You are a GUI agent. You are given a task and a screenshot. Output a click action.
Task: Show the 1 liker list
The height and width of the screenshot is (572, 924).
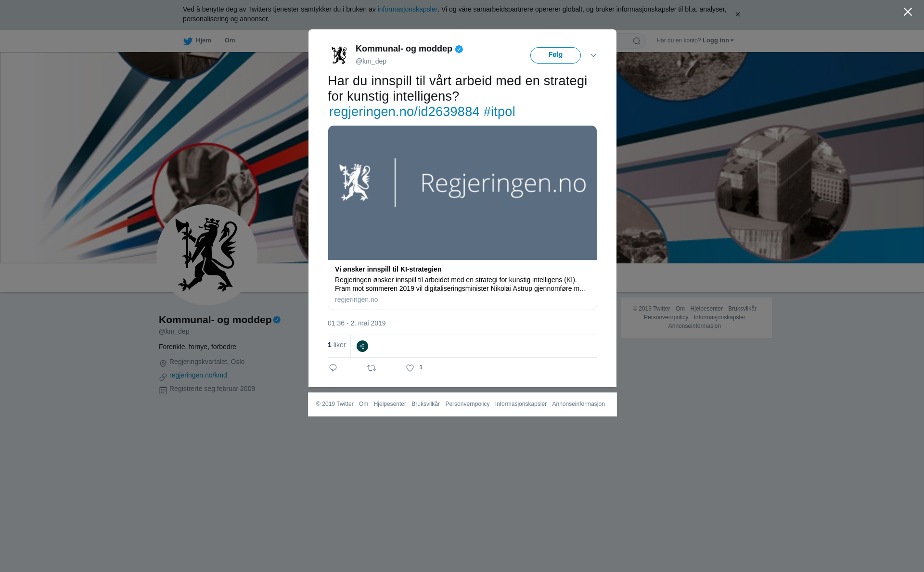pyautogui.click(x=336, y=345)
